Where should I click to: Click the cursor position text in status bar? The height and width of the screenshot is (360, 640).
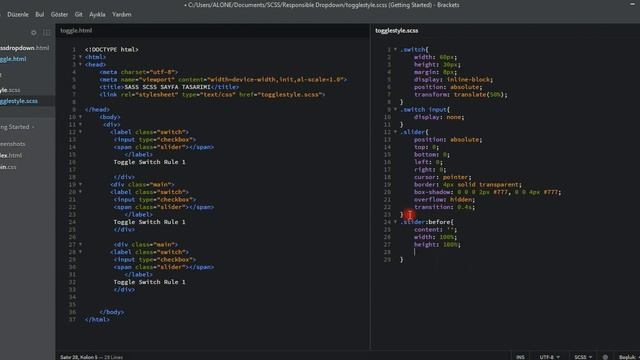click(79, 357)
